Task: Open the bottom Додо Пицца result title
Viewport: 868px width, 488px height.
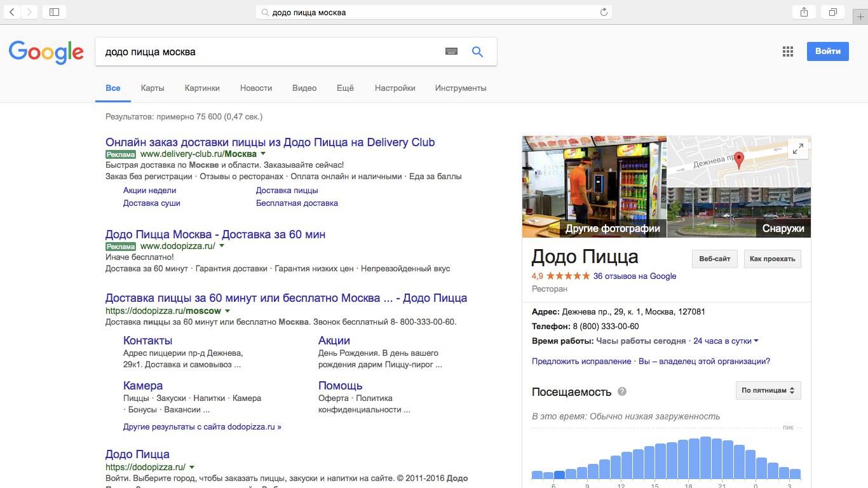Action: click(137, 454)
